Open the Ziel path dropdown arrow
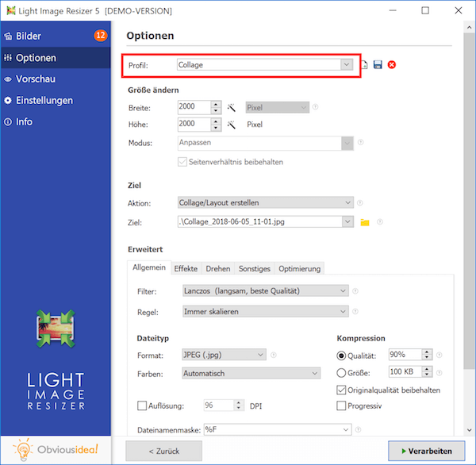 coord(347,221)
